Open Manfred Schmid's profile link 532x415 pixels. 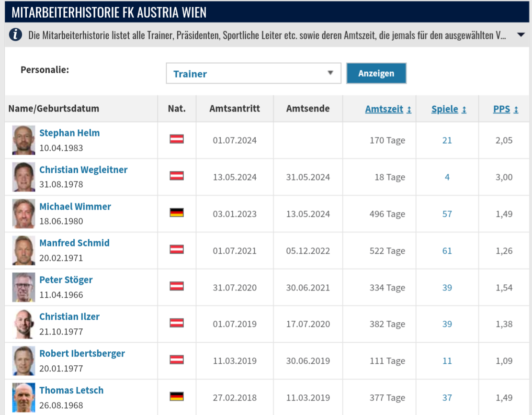tap(74, 243)
